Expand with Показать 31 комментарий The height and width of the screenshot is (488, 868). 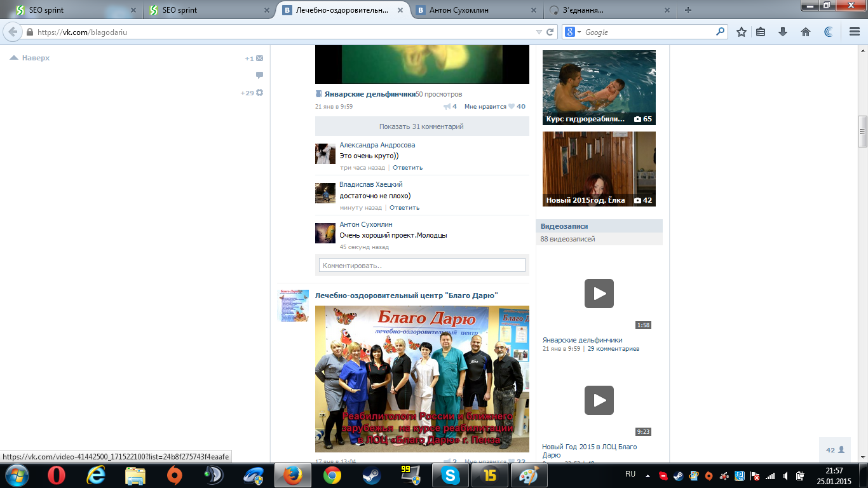click(x=422, y=126)
